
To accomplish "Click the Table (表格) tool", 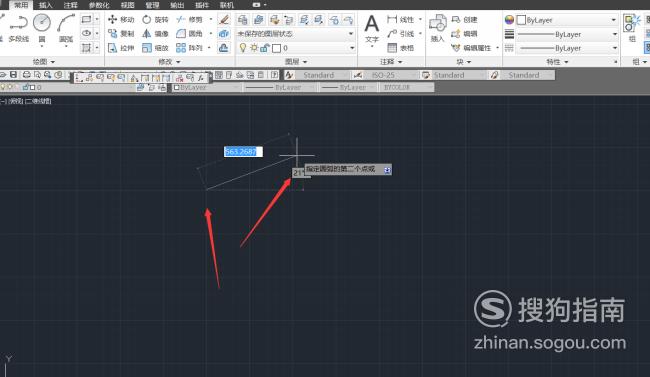I will (x=400, y=48).
